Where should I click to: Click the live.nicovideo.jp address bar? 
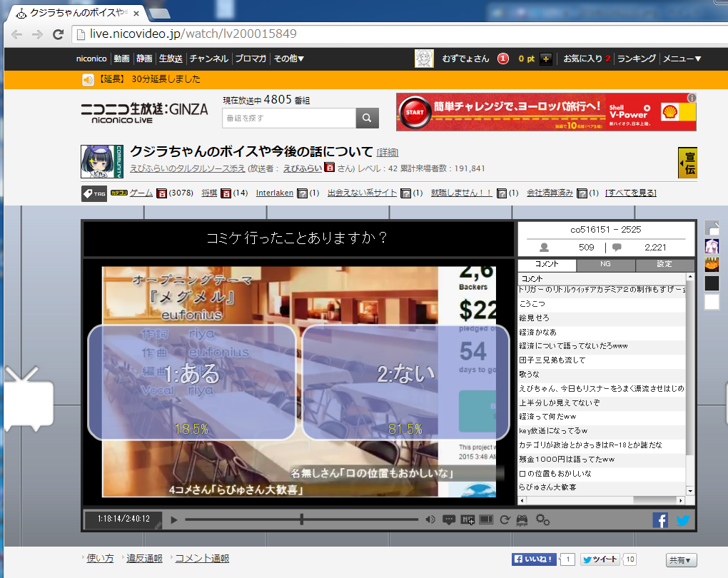399,34
